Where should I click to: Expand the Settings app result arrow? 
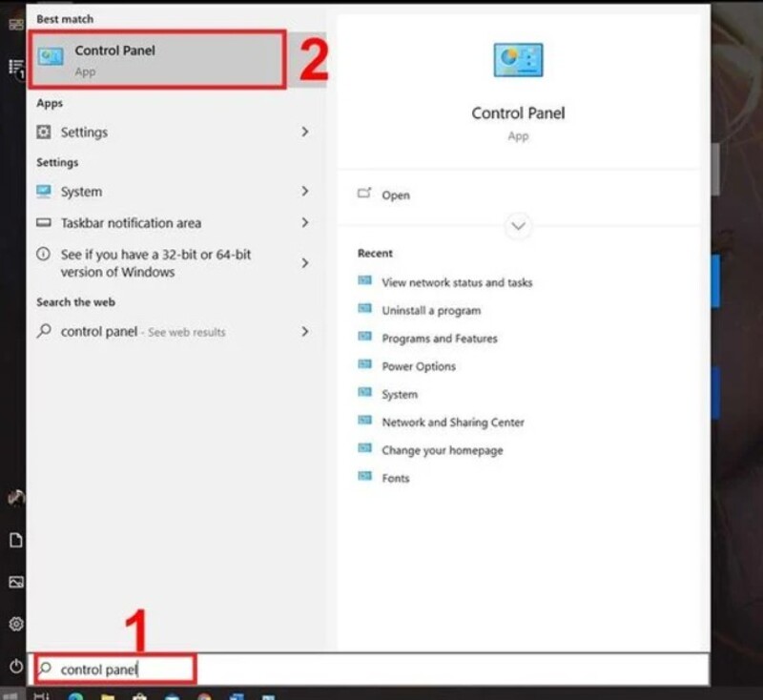click(304, 132)
